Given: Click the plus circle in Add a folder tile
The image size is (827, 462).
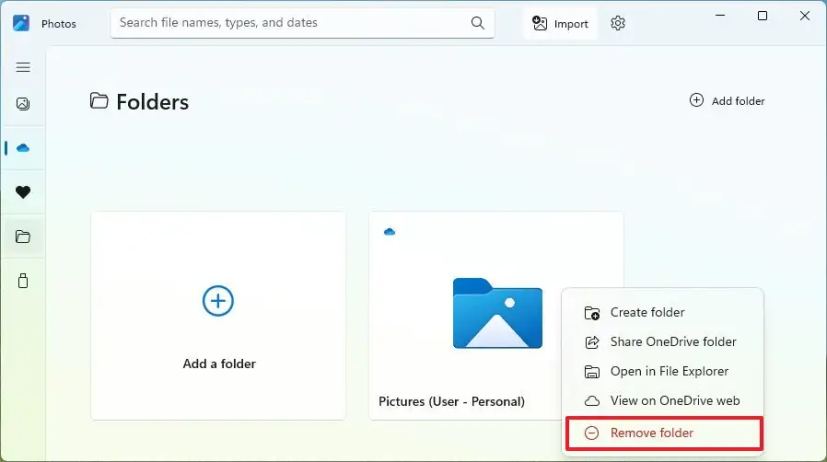Looking at the screenshot, I should [x=218, y=301].
